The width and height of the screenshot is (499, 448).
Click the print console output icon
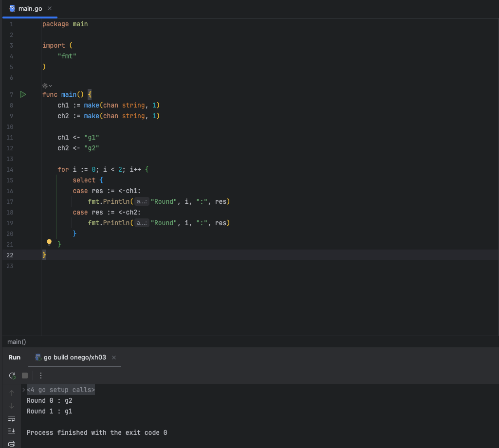12,444
